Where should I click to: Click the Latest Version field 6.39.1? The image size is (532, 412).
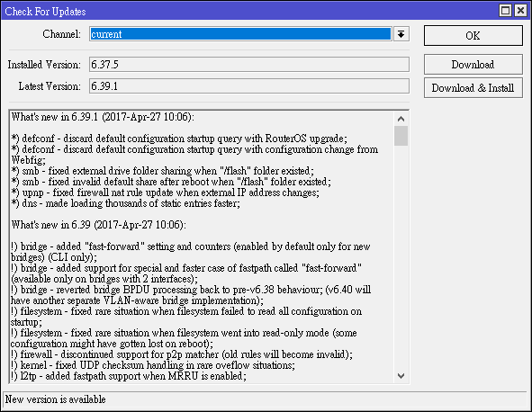point(249,86)
